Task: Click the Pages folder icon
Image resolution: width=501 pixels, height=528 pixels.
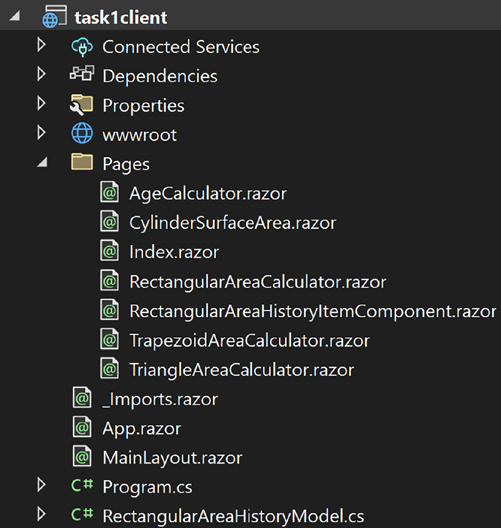Action: click(x=82, y=162)
